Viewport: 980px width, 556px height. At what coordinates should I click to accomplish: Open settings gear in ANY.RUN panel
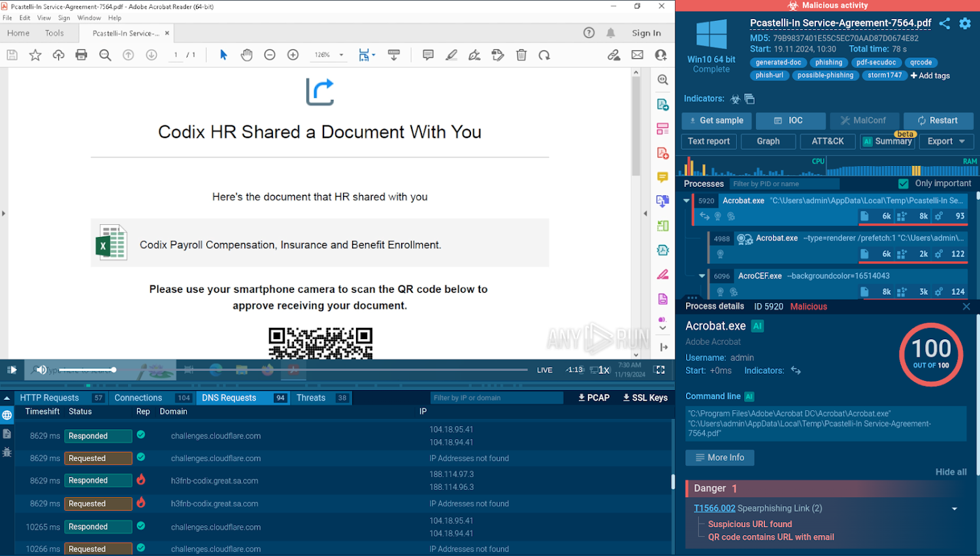pos(965,24)
